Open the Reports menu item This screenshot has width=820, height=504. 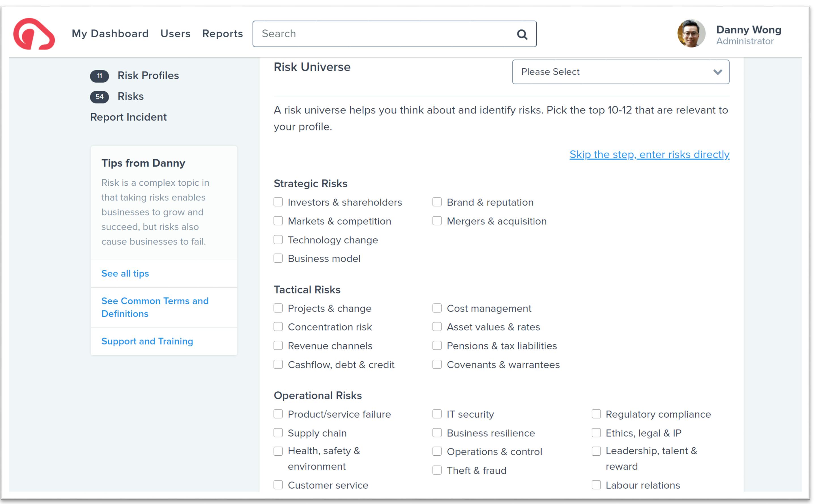(223, 34)
